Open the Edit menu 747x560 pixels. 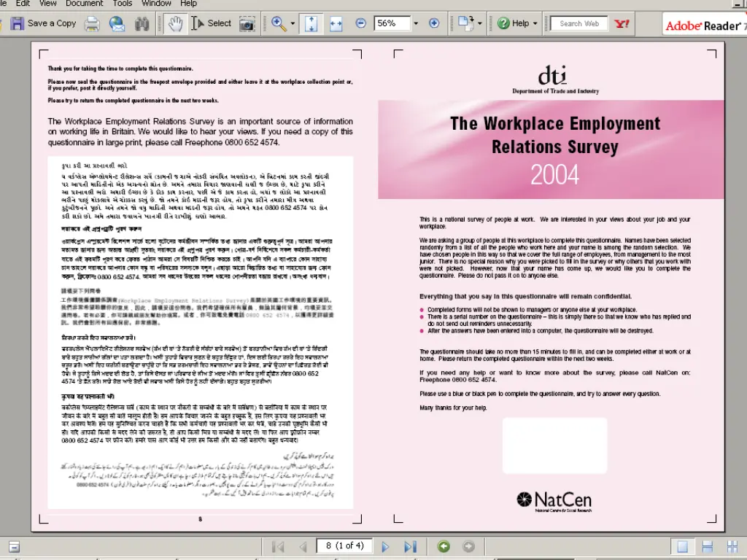[23, 4]
